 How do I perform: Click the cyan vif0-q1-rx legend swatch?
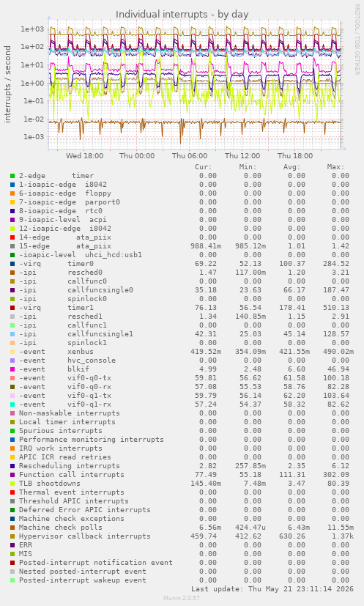click(12, 404)
